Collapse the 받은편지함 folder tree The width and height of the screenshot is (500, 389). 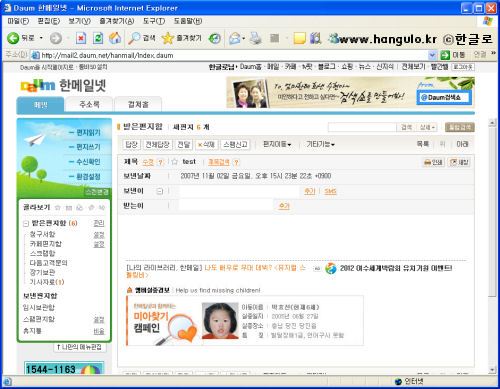[x=26, y=223]
